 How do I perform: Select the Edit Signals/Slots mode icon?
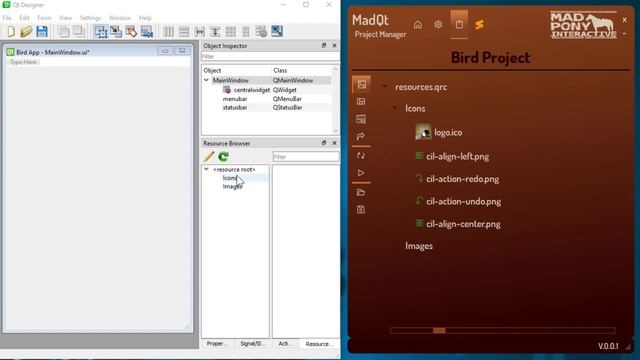click(x=116, y=31)
